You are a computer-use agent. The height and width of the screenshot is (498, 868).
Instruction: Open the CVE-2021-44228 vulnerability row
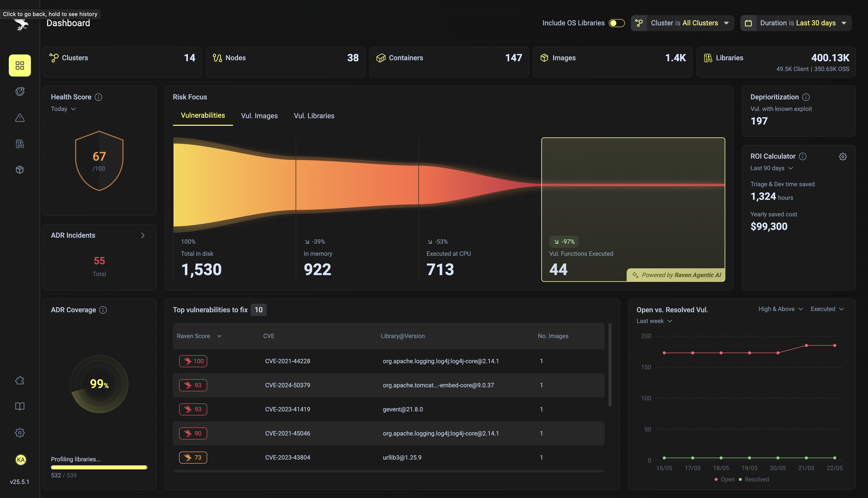(x=388, y=361)
